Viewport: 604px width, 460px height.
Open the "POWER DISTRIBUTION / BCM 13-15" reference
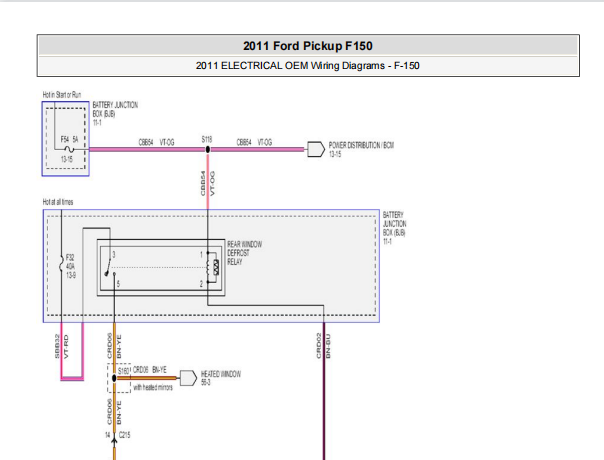pos(361,149)
